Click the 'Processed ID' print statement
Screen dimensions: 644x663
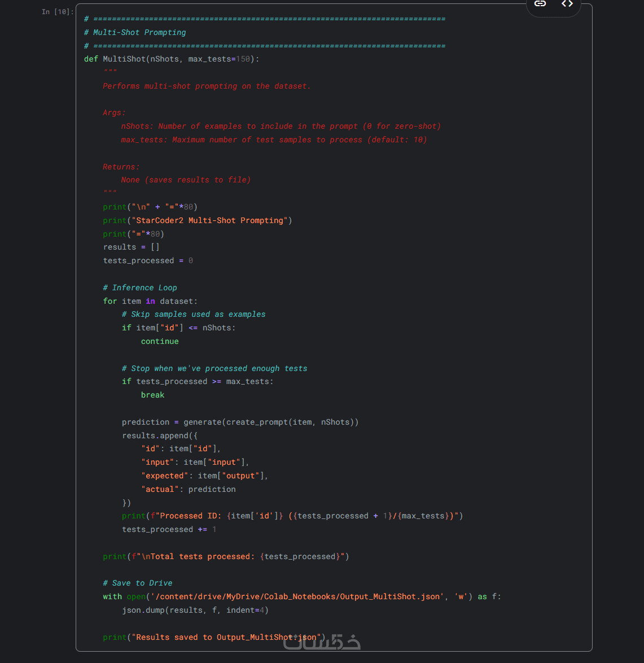(292, 516)
